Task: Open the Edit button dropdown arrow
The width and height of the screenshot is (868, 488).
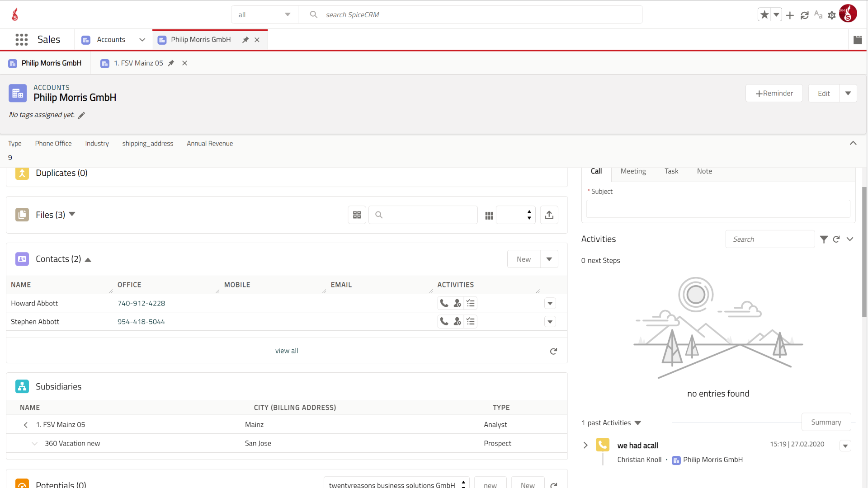Action: click(x=848, y=93)
